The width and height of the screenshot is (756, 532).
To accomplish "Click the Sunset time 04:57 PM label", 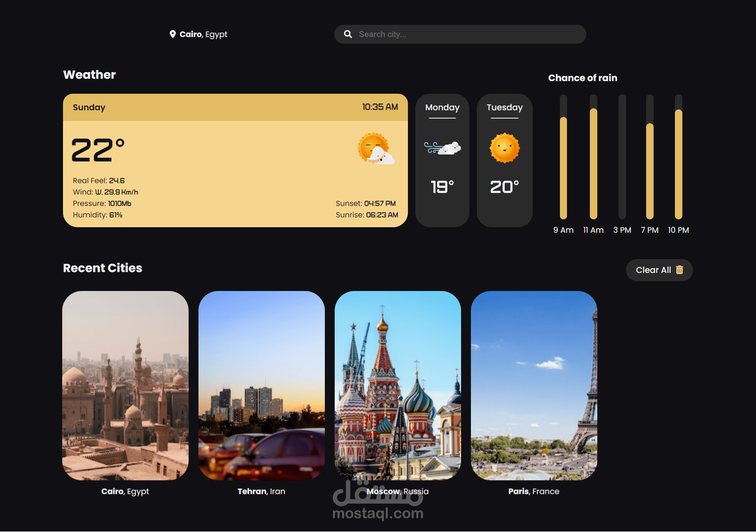I will coord(365,204).
